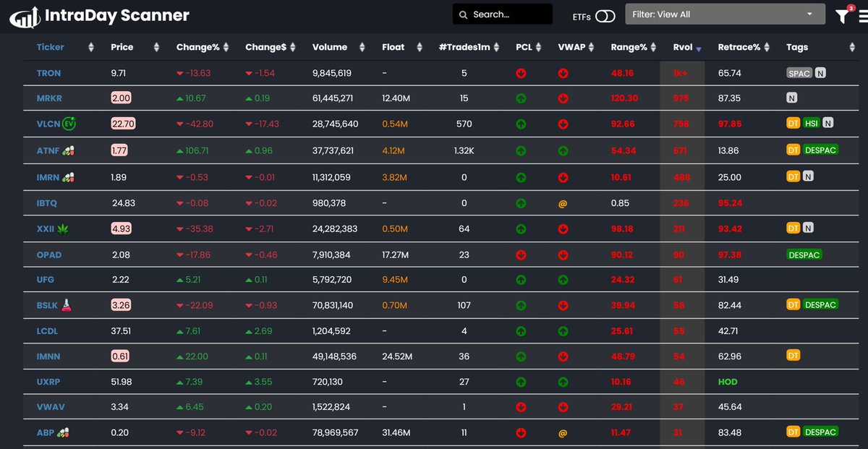Viewport: 868px width, 449px height.
Task: Open the UXRP ticker link
Action: (48, 381)
